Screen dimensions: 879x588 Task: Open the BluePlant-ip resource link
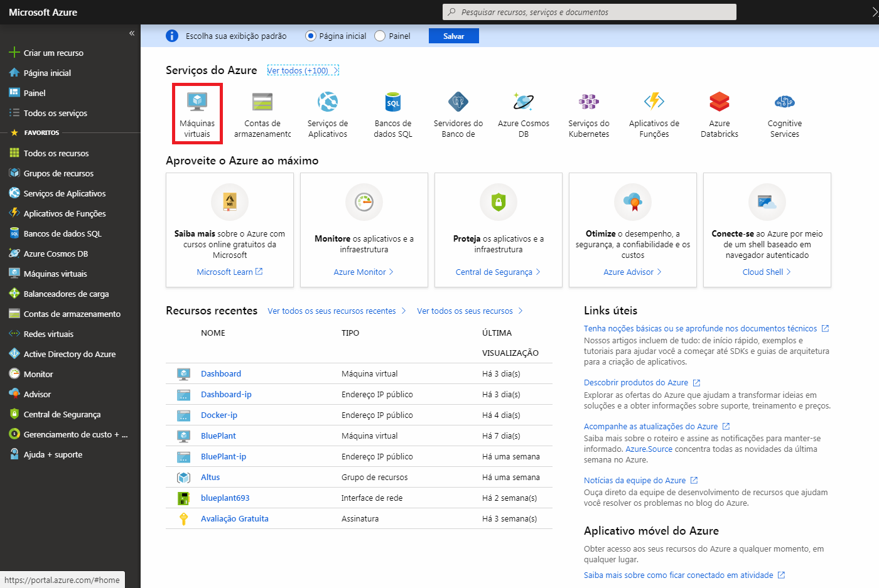[x=224, y=456]
